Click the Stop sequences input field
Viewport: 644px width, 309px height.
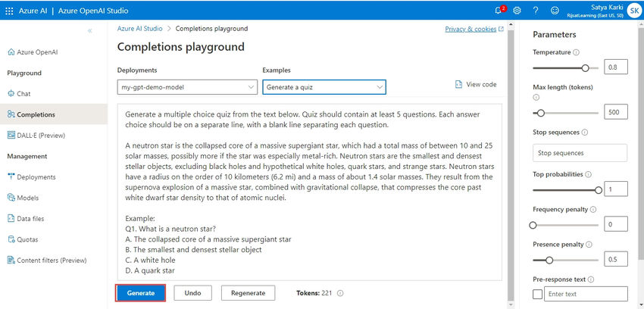click(580, 153)
